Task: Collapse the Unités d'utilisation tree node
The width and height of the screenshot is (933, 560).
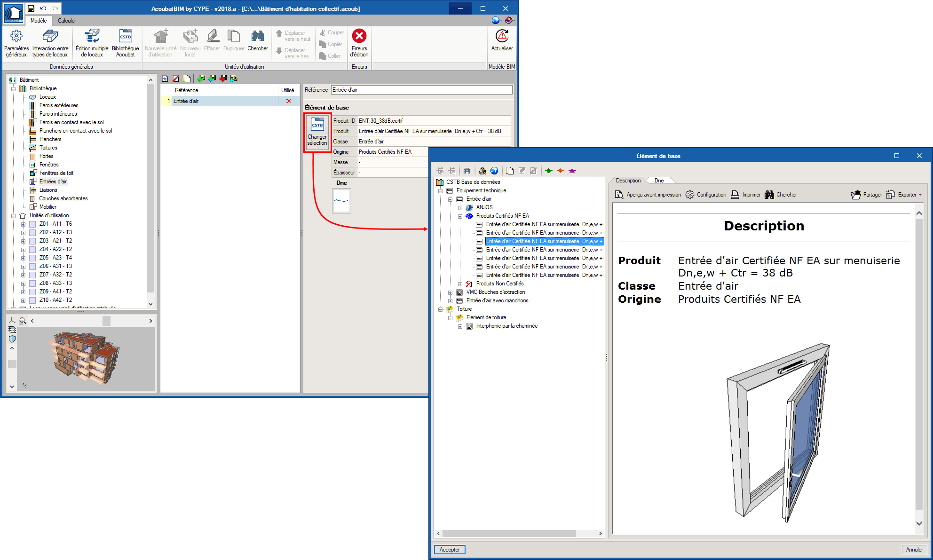Action: pyautogui.click(x=14, y=216)
